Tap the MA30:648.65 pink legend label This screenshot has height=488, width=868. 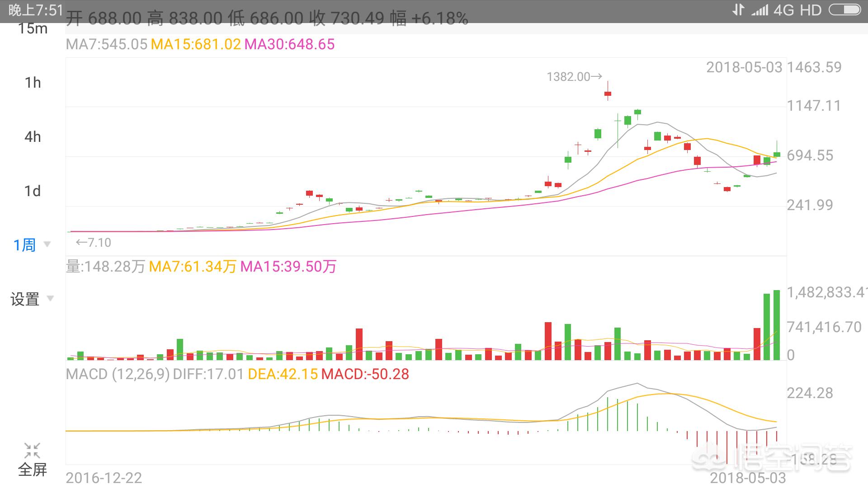click(289, 44)
